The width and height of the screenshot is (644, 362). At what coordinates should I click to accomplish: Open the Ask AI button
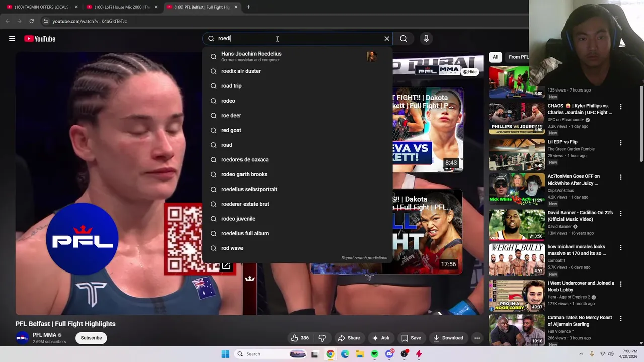(x=381, y=338)
